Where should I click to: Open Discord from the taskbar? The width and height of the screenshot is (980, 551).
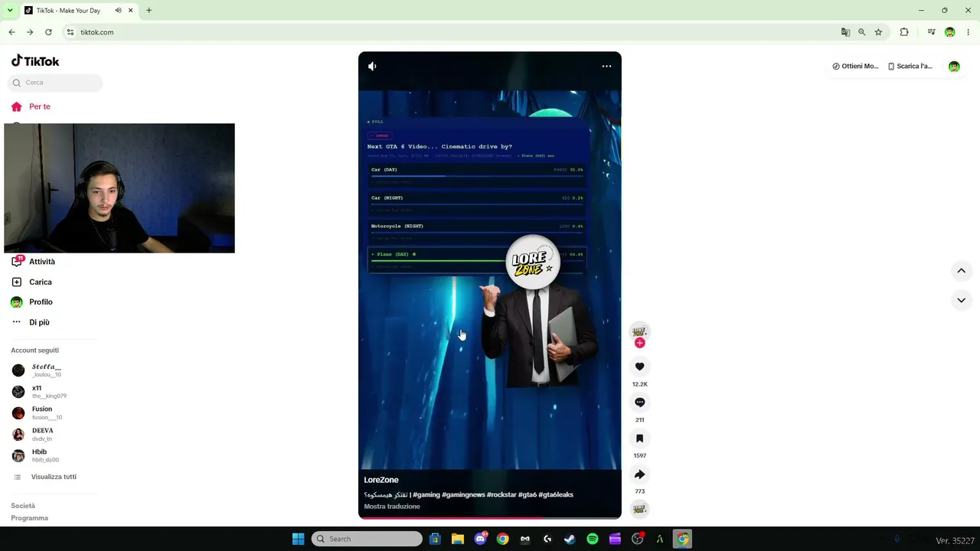pyautogui.click(x=480, y=539)
